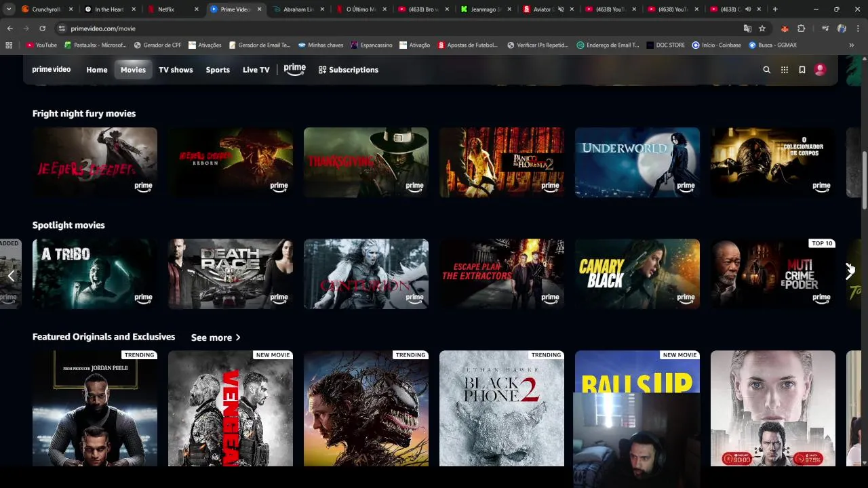Image resolution: width=868 pixels, height=488 pixels.
Task: Open Busca - GGMAX bookmark
Action: [772, 45]
